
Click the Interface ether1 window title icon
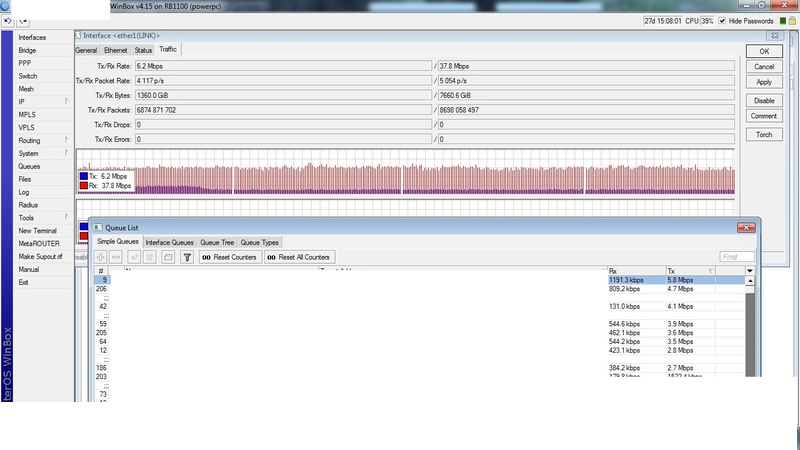coord(78,36)
